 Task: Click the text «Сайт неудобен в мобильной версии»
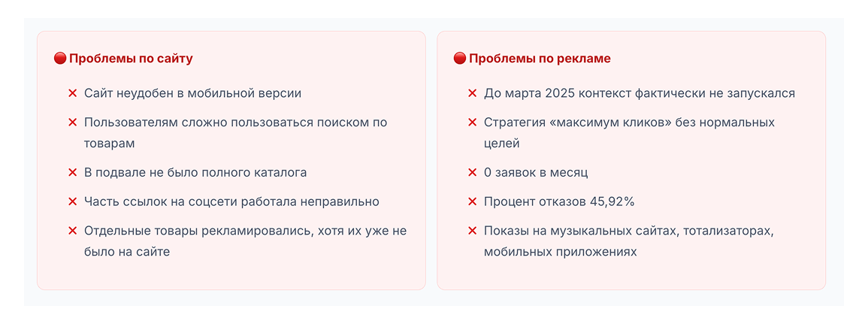[192, 93]
